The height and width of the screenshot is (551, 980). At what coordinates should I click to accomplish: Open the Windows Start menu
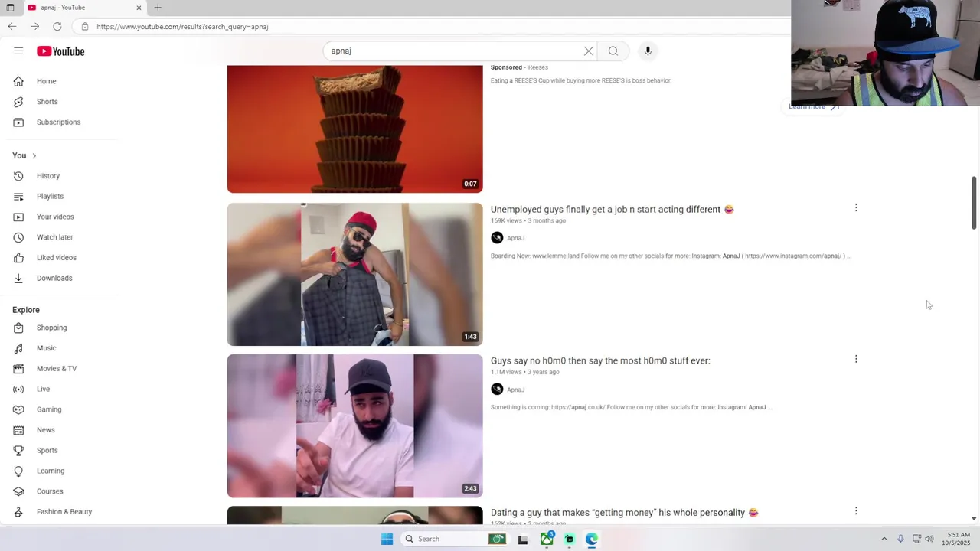(x=387, y=539)
